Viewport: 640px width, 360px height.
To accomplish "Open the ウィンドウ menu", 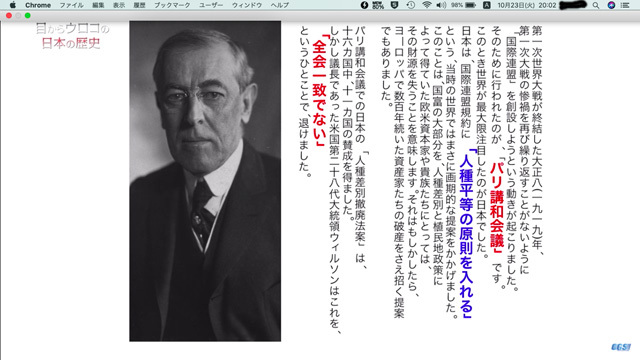I will [247, 5].
